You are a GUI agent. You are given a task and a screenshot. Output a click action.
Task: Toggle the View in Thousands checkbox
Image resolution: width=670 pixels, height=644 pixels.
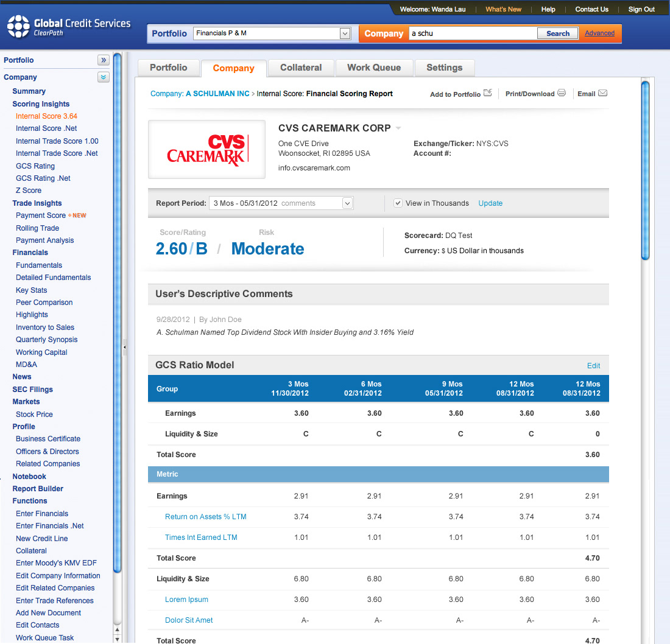pos(398,203)
